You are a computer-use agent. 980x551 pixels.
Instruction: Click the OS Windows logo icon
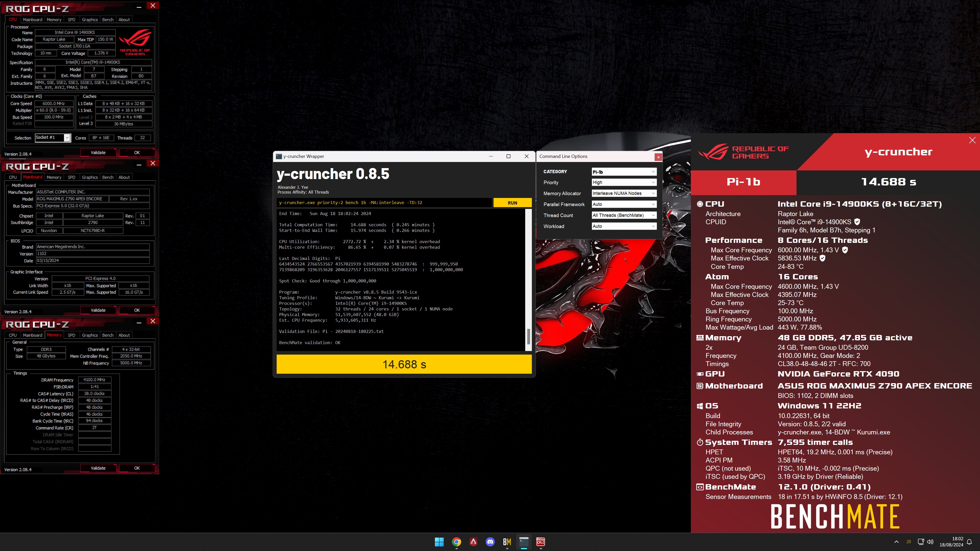point(700,406)
